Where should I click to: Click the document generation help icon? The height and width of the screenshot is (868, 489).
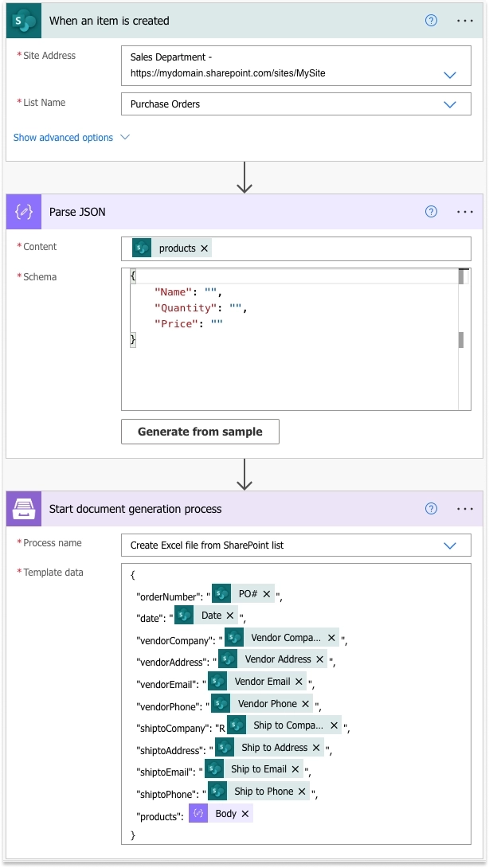(431, 508)
